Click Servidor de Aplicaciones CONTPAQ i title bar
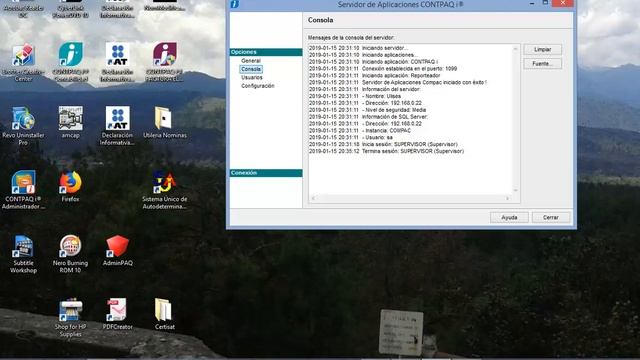 pos(400,4)
